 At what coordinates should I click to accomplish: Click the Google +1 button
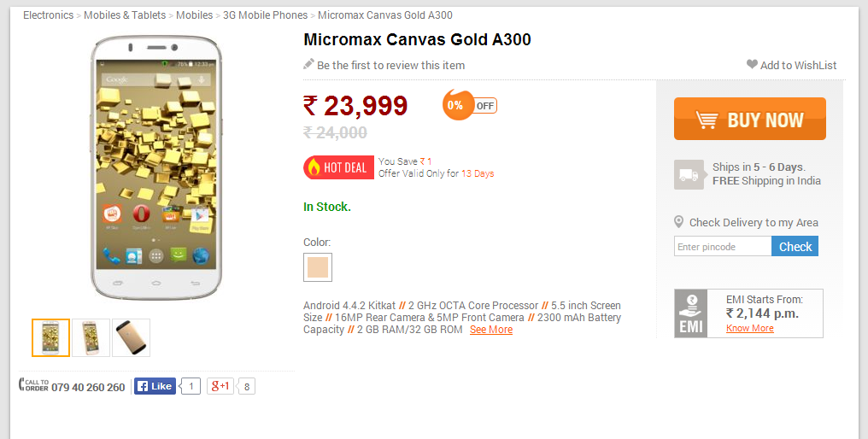point(220,386)
